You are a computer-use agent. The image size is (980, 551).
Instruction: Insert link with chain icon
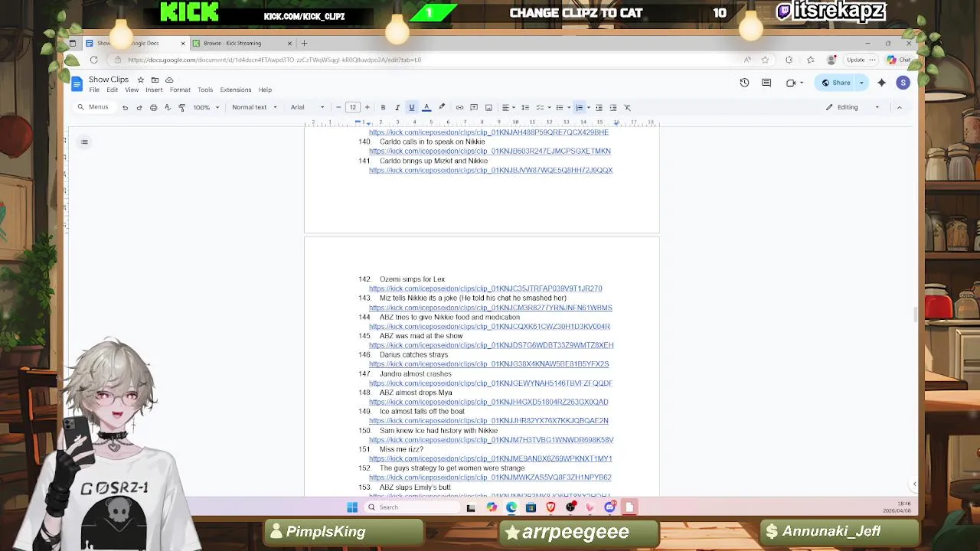(459, 107)
